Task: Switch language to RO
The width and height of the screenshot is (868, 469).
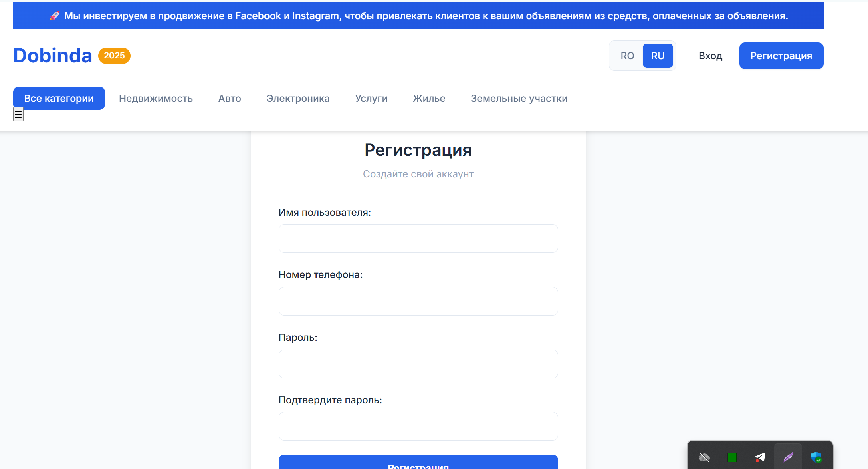Action: pyautogui.click(x=627, y=56)
